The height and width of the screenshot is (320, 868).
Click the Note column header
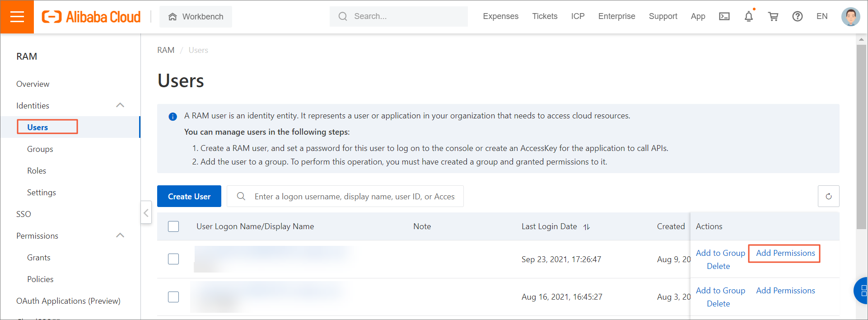(x=422, y=226)
